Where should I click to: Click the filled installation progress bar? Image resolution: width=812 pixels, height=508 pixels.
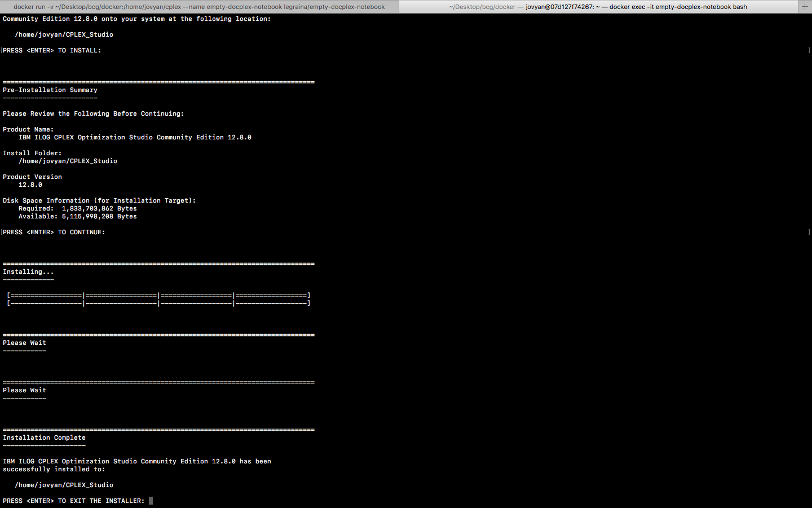(158, 295)
